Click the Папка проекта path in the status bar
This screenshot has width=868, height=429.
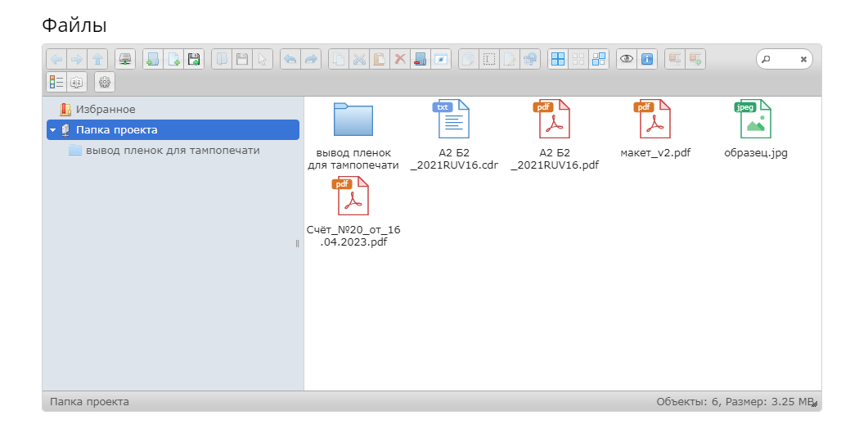click(x=90, y=401)
